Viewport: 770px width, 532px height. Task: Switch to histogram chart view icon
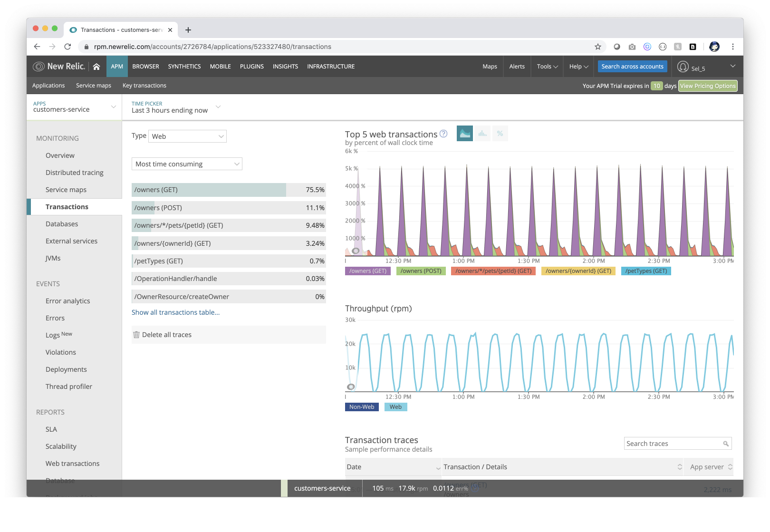[482, 134]
